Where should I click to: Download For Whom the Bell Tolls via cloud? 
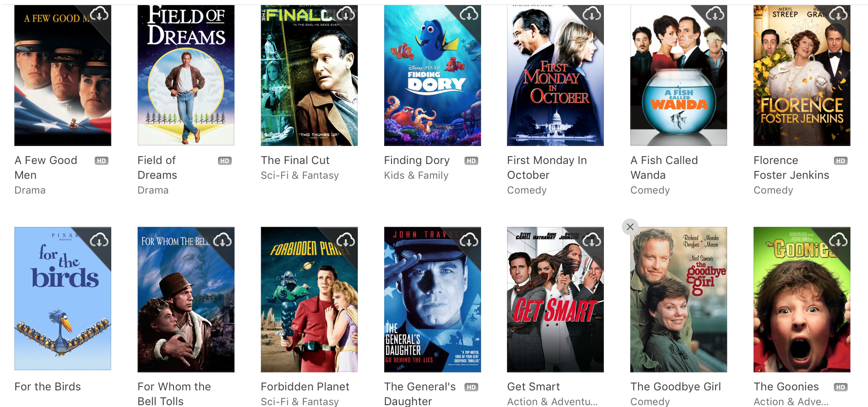223,240
